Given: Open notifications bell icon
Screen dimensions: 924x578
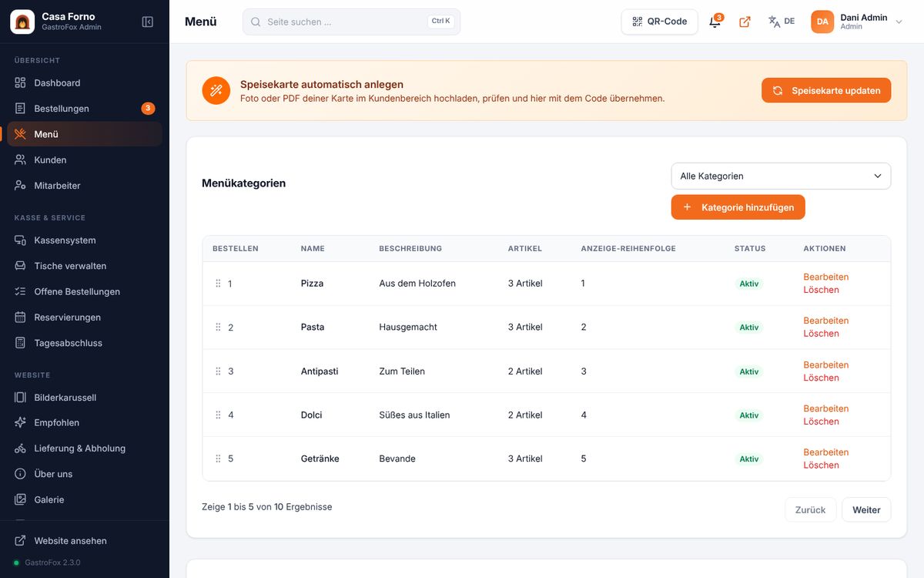Looking at the screenshot, I should point(715,22).
